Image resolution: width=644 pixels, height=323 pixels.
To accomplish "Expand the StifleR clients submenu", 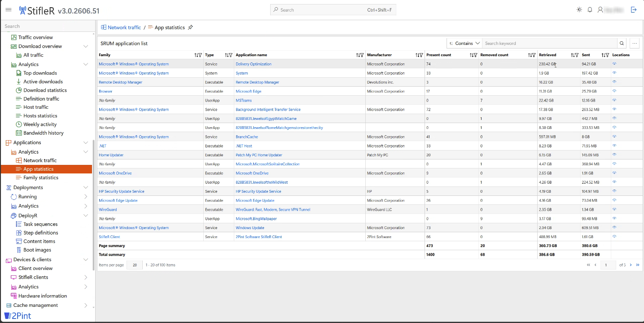I will [86, 277].
